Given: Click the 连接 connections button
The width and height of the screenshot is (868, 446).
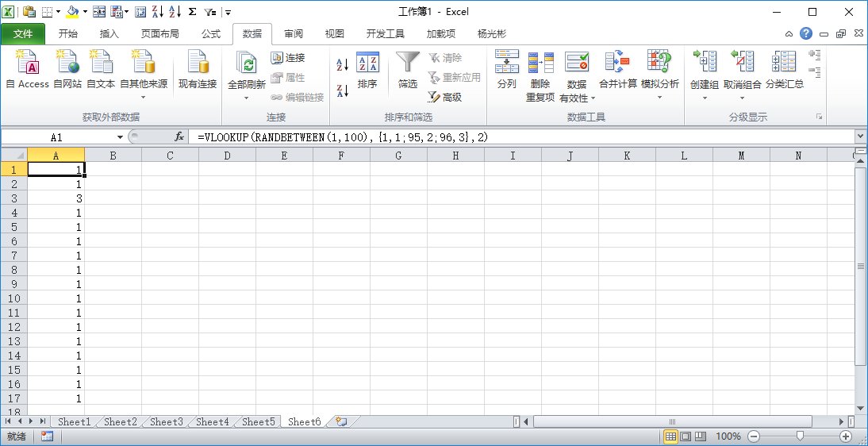Looking at the screenshot, I should [288, 58].
